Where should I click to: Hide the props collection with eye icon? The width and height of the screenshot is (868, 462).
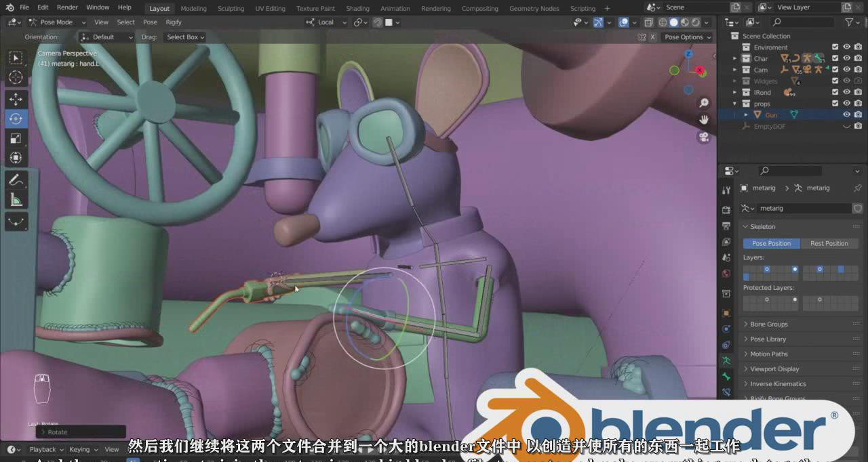(847, 104)
